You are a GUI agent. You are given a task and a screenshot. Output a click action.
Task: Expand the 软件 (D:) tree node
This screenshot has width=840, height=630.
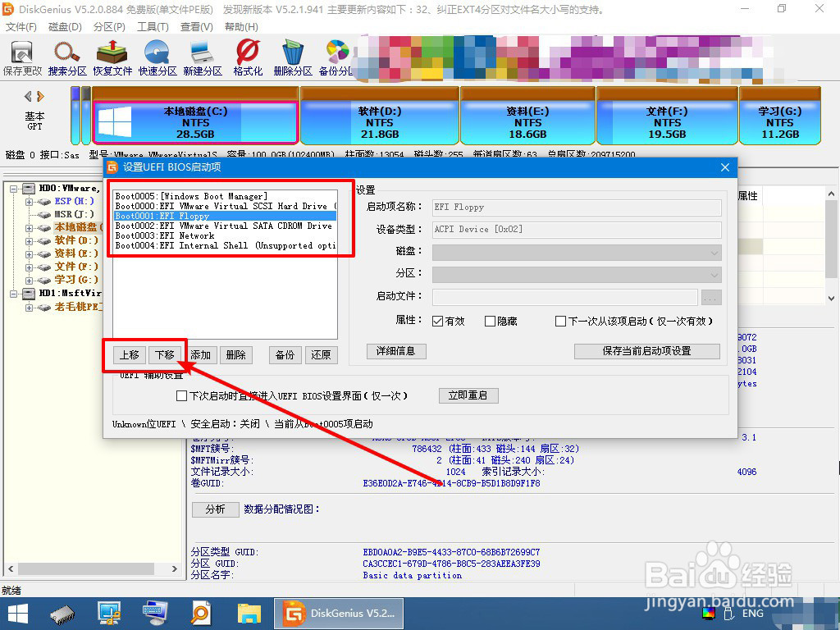point(30,241)
